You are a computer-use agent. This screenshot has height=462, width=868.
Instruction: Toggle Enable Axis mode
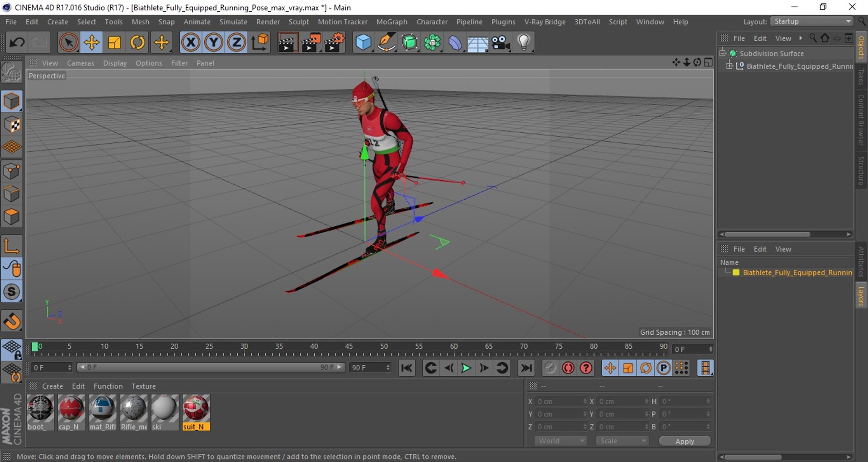click(12, 246)
